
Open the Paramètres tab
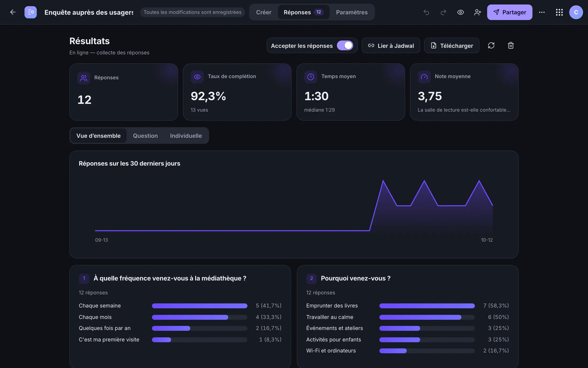[352, 12]
